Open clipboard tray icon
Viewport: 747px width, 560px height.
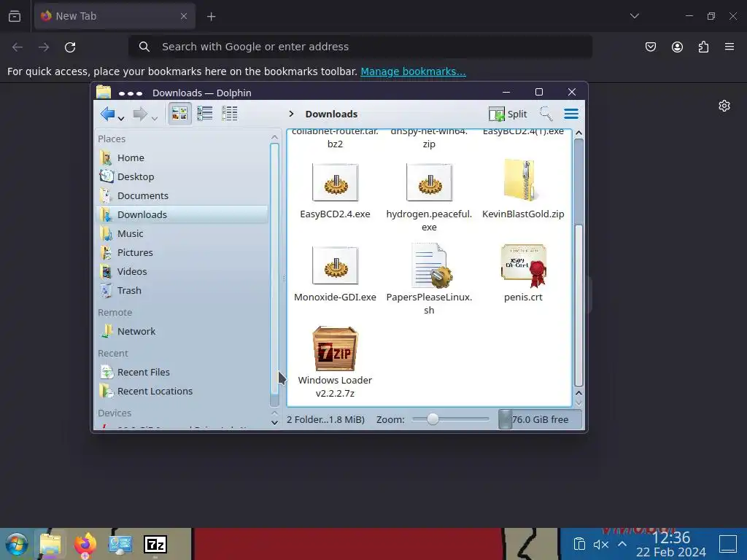pos(578,544)
